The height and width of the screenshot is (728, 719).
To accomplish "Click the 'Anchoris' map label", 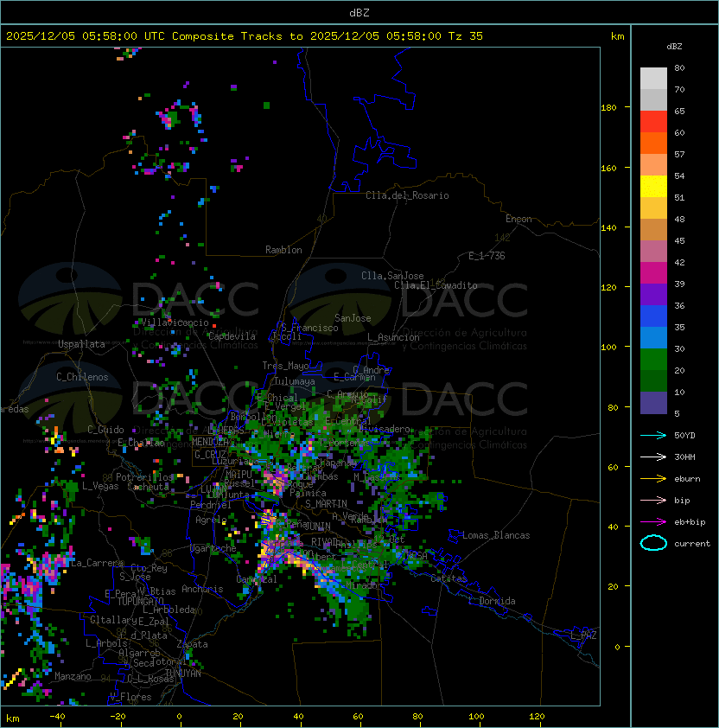I will (202, 589).
